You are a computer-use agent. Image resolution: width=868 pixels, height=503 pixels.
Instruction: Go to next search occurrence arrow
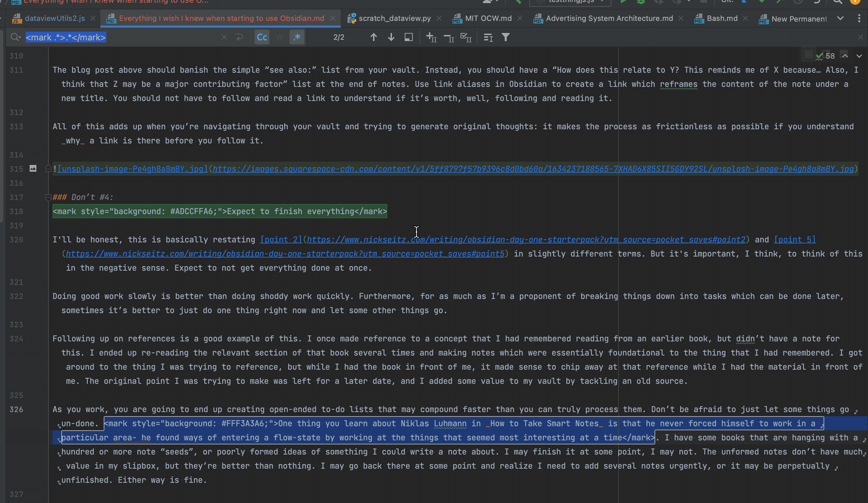[x=391, y=37]
